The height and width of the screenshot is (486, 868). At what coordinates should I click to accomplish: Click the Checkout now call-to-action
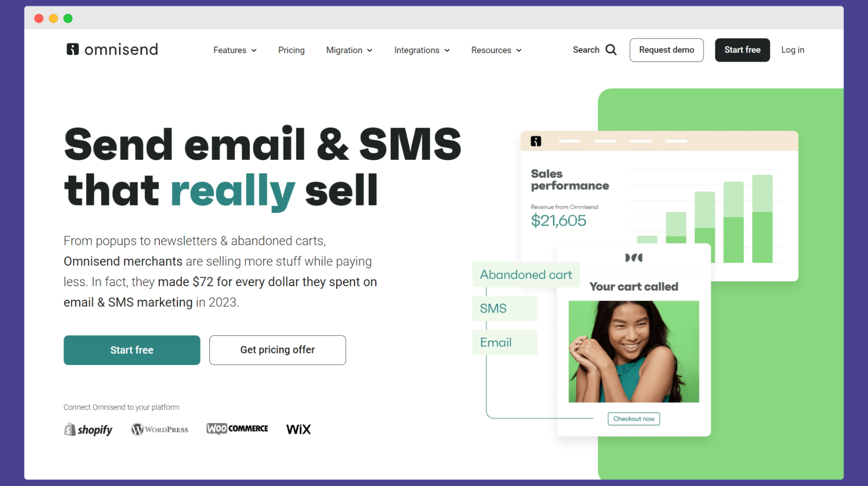[x=634, y=419]
